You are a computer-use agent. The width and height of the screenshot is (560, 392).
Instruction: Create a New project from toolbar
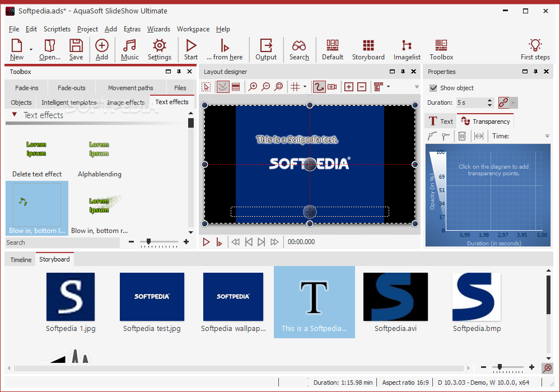click(17, 50)
